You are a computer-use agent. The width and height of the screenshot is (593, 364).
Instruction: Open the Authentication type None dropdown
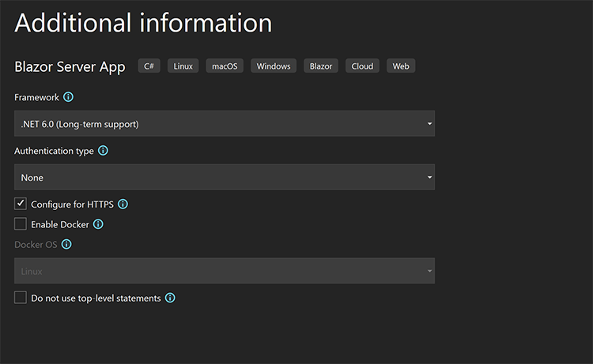[x=225, y=177]
